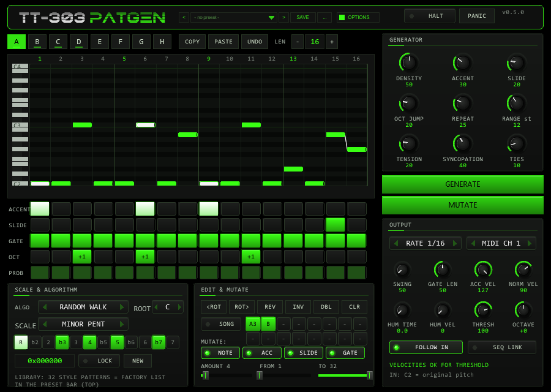This screenshot has height=392, width=551.
Task: Adjust the Ties knob
Action: pyautogui.click(x=516, y=144)
